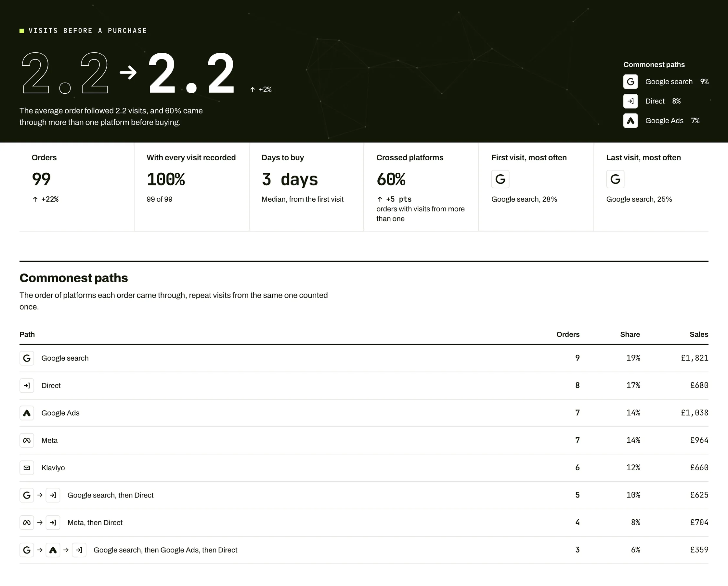Click the Direct icon in the three-step path row
The width and height of the screenshot is (728, 586).
point(79,550)
